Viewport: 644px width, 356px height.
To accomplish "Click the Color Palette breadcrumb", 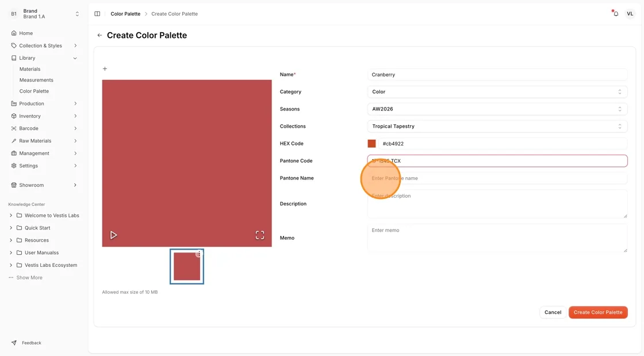I will coord(125,14).
